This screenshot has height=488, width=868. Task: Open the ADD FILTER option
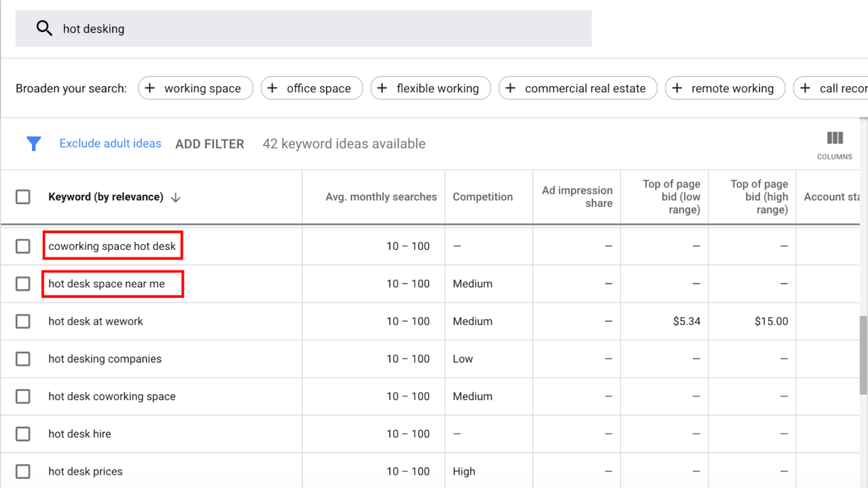[x=210, y=144]
